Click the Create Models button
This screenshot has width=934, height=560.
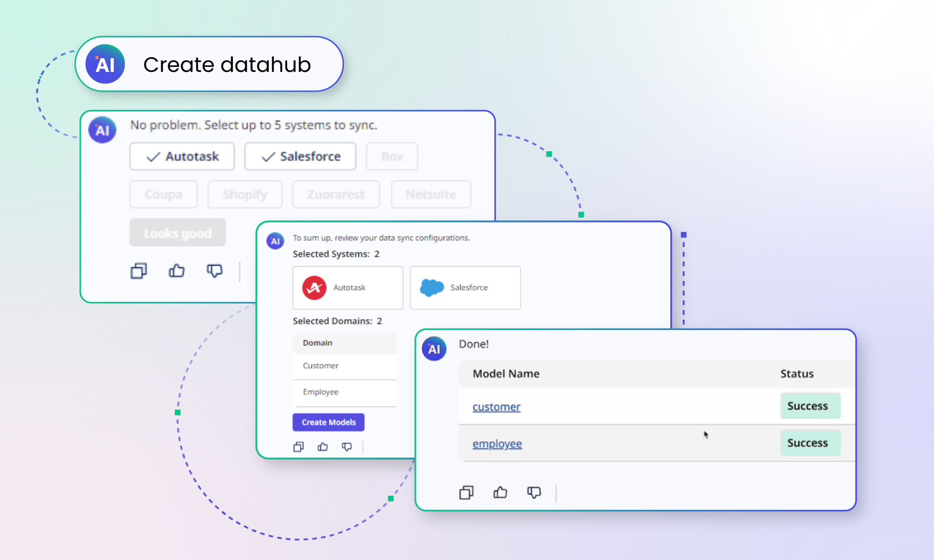(x=329, y=422)
